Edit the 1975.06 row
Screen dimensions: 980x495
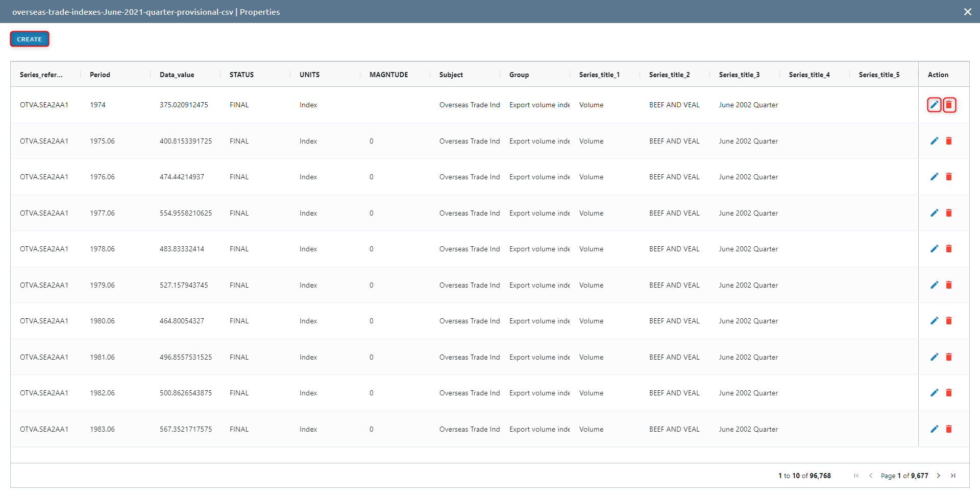pyautogui.click(x=934, y=141)
